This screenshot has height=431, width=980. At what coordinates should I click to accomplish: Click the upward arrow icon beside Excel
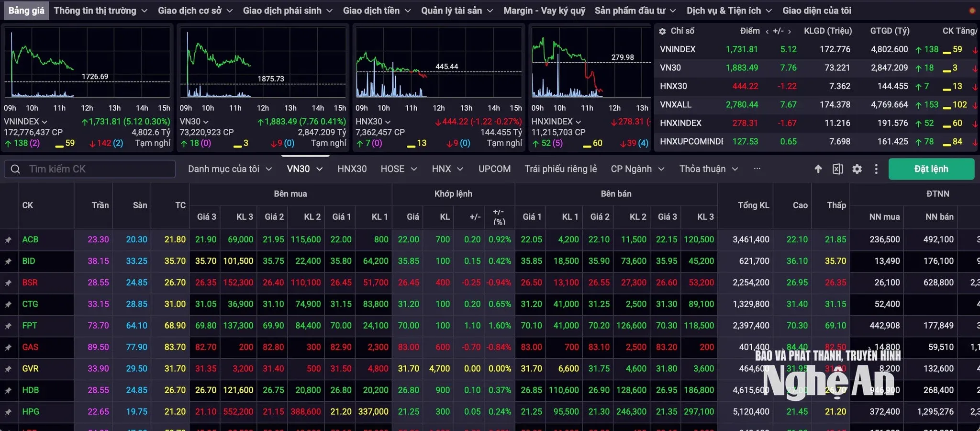818,169
